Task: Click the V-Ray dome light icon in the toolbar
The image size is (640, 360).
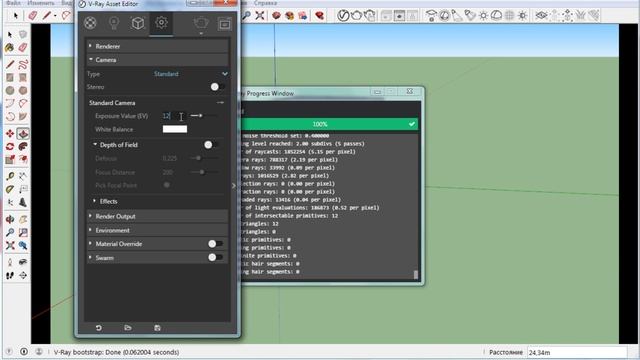Action: click(496, 16)
